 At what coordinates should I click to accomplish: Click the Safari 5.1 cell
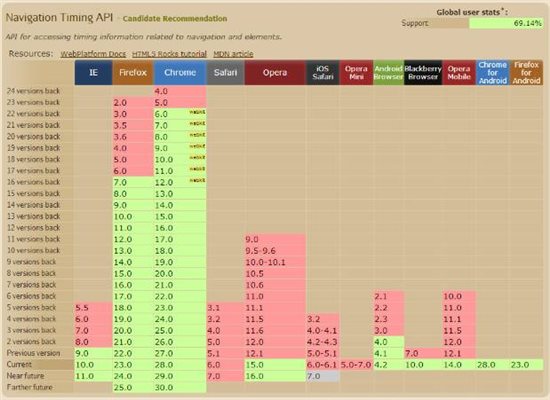pyautogui.click(x=226, y=353)
